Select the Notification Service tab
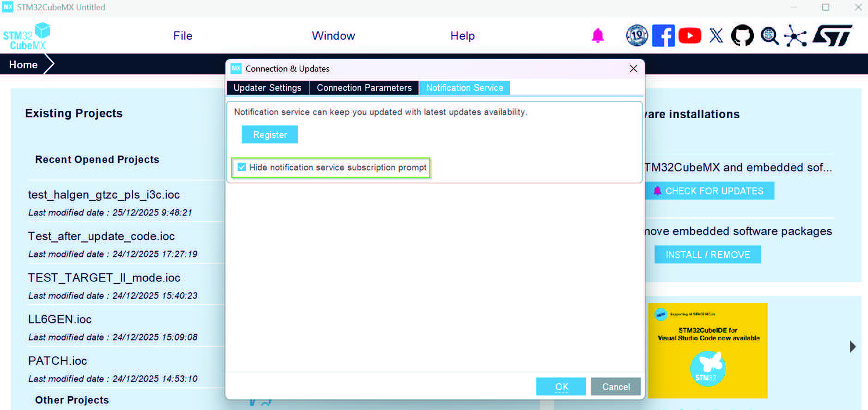The height and width of the screenshot is (410, 868). [x=464, y=88]
